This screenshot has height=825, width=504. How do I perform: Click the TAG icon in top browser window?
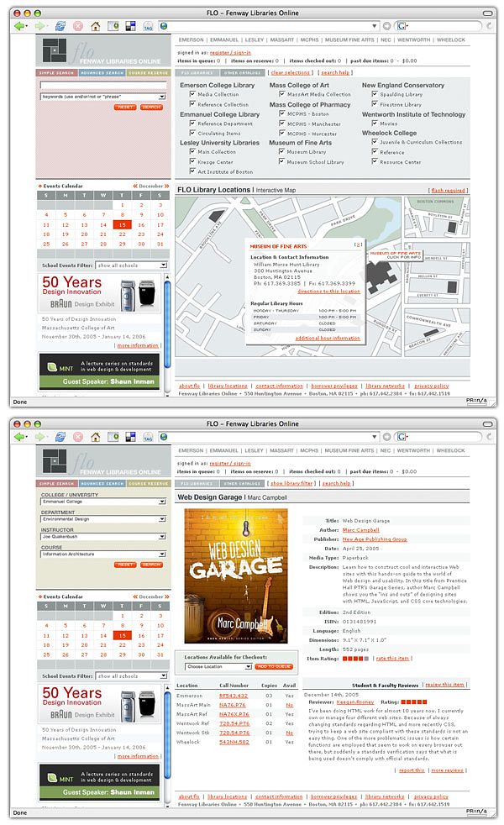point(148,26)
